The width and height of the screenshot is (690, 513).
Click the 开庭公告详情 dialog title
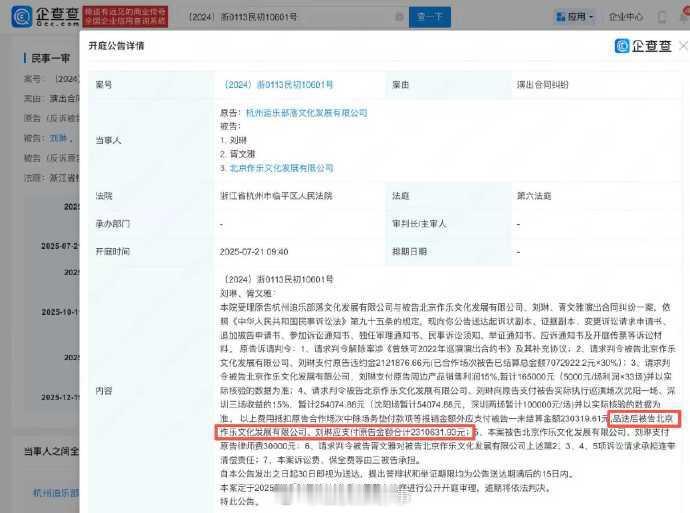click(116, 46)
